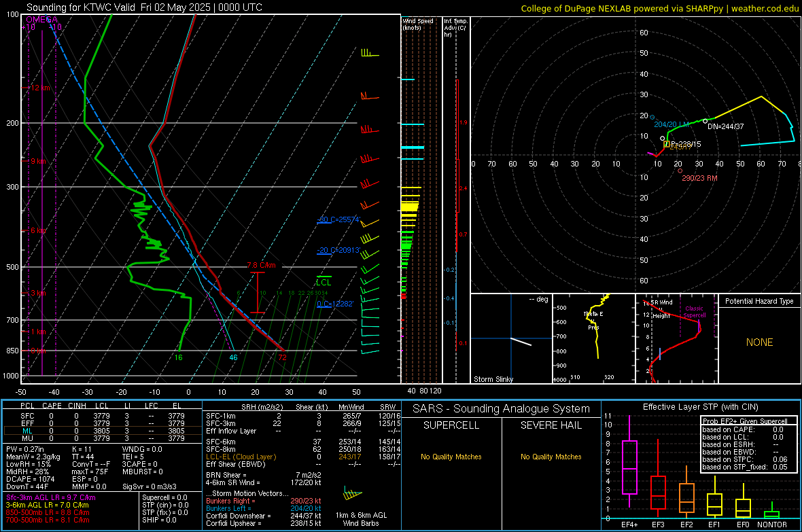Image resolution: width=802 pixels, height=532 pixels.
Task: Click the surface temperature value 72
Action: [x=282, y=357]
